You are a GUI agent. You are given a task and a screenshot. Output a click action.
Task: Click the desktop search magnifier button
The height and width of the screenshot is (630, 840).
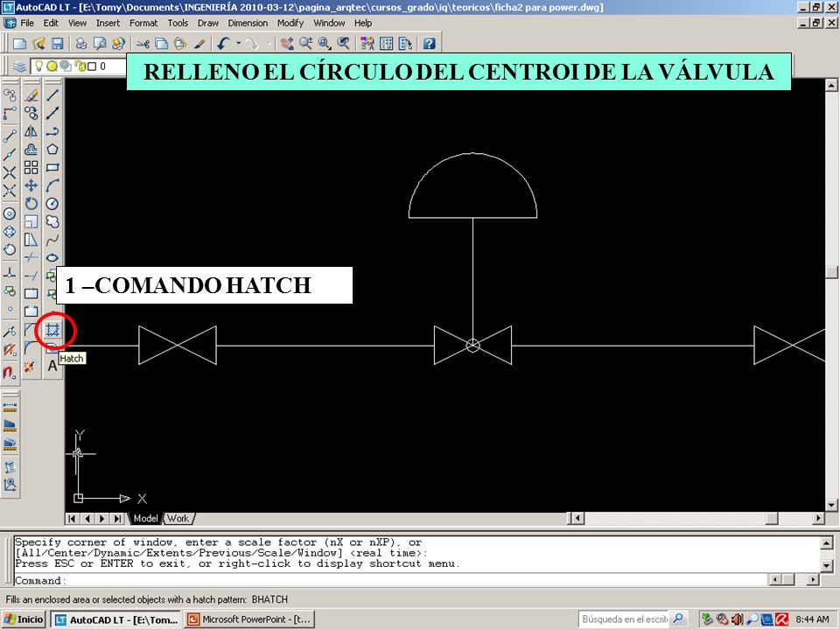tap(678, 619)
